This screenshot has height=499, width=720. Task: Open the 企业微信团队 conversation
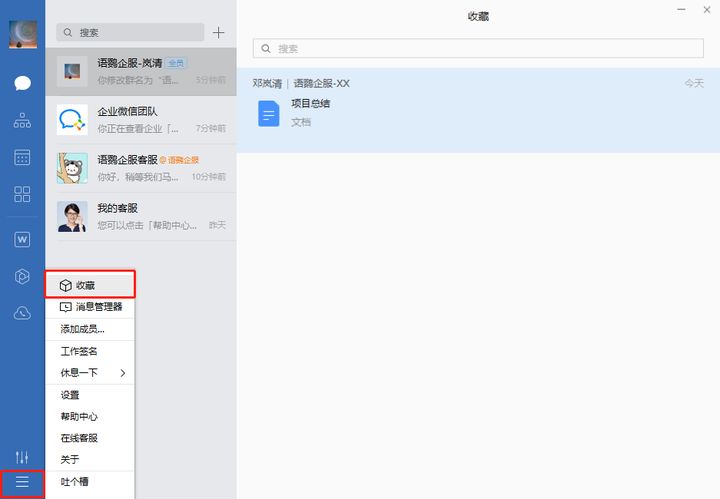click(141, 120)
